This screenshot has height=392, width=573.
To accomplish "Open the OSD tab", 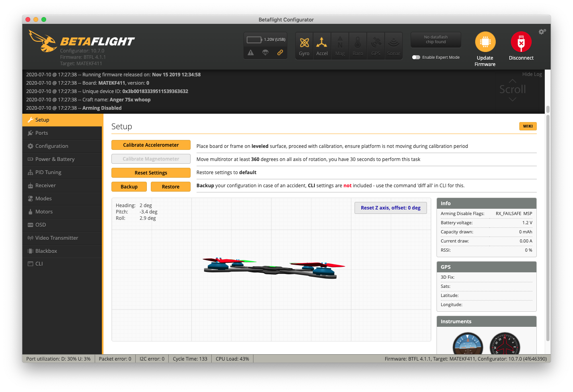I will click(62, 225).
